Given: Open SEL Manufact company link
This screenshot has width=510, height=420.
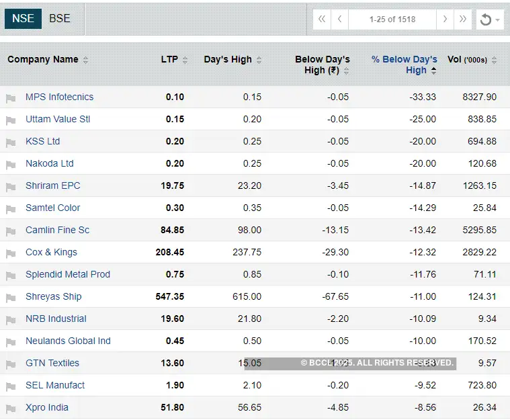Looking at the screenshot, I should tap(55, 385).
